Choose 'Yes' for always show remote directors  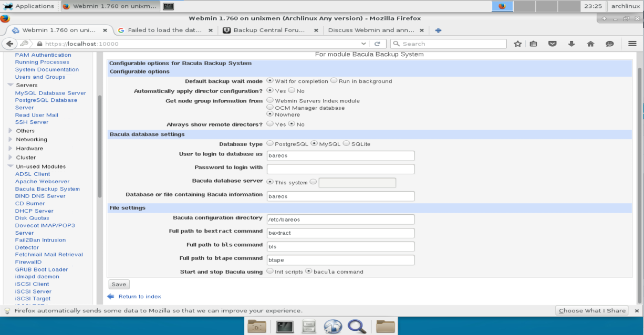point(270,124)
